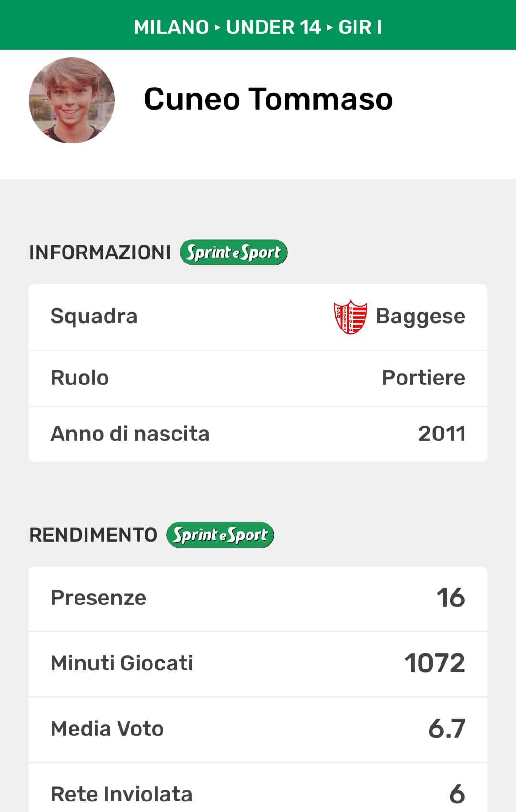Screen dimensions: 516x812
Task: Go to MILANO in the breadcrumb
Action: click(171, 27)
